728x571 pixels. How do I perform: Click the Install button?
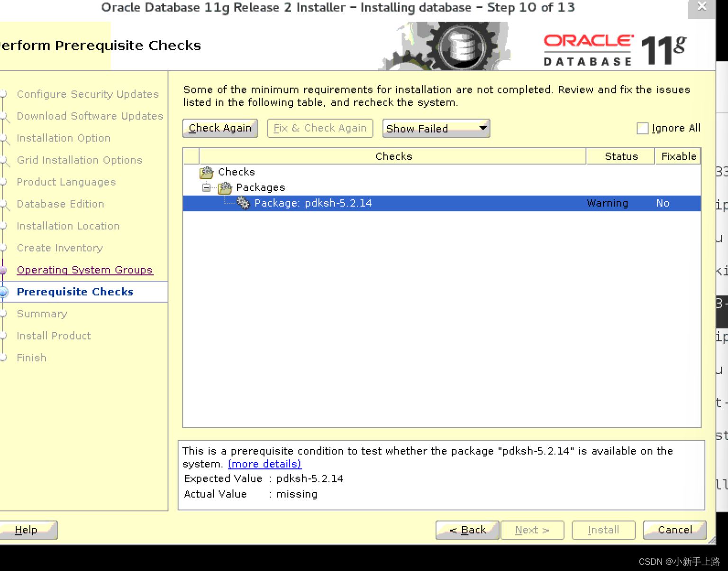603,530
